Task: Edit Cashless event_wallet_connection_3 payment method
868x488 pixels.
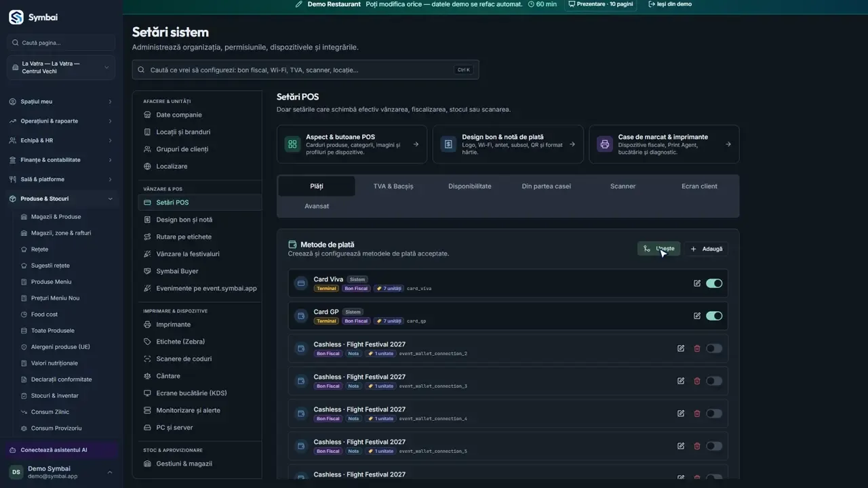Action: click(681, 381)
